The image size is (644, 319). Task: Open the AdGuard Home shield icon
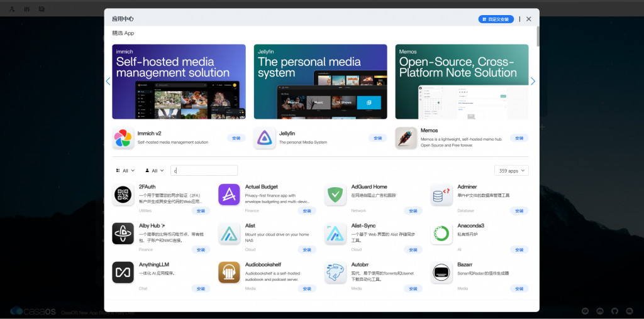(x=335, y=195)
